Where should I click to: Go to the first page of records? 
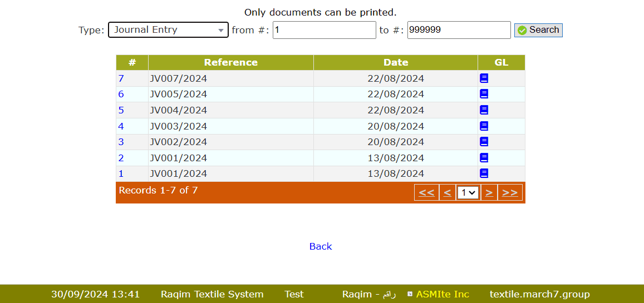coord(426,192)
